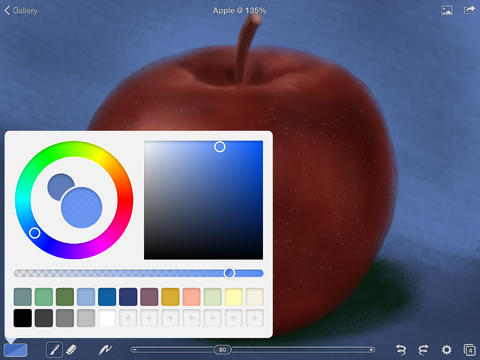Click the cyan area of hue ring
This screenshot has width=480, height=360.
pyautogui.click(x=23, y=200)
